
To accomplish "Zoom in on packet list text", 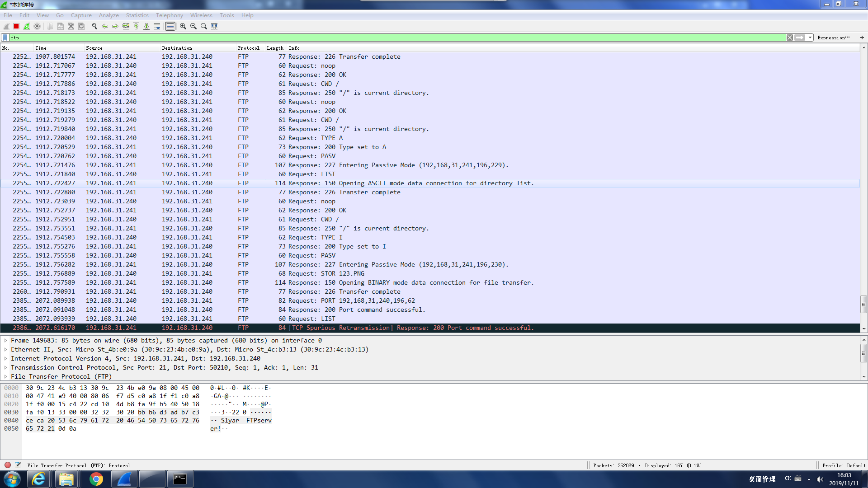I will coord(183,26).
